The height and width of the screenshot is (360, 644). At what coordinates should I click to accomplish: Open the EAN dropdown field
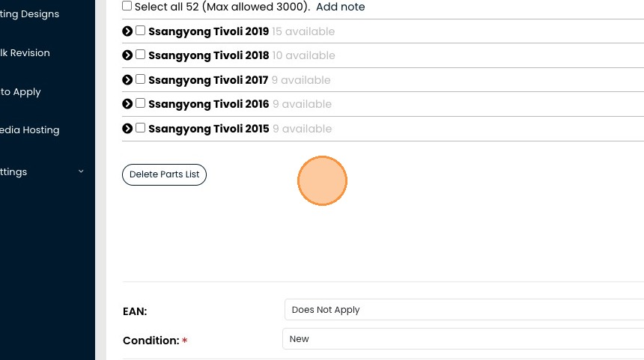click(x=463, y=309)
